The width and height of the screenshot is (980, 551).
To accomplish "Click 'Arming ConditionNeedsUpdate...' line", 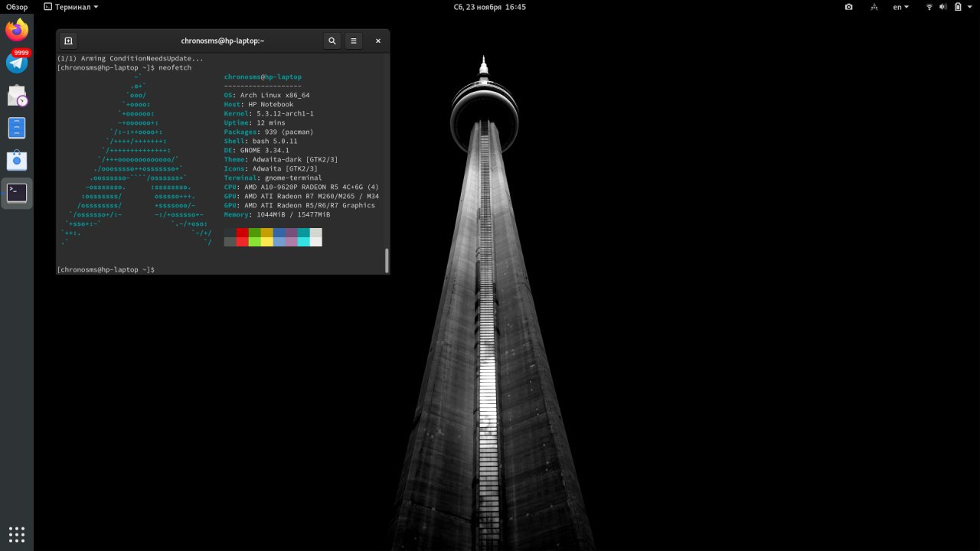I will 130,58.
